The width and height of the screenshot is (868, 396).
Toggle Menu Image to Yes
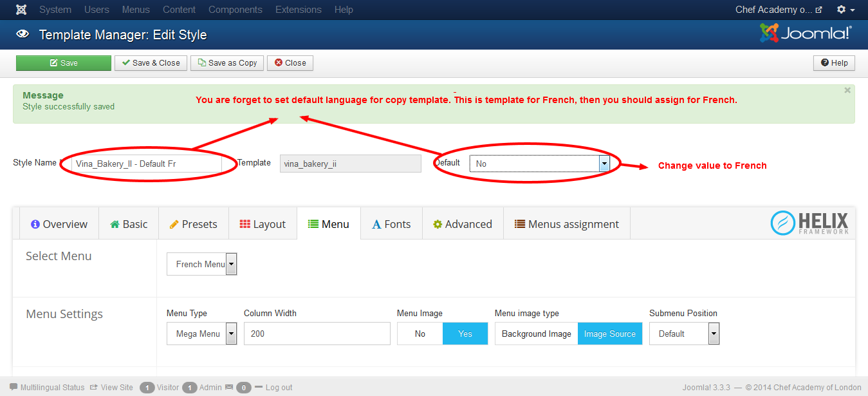click(465, 333)
